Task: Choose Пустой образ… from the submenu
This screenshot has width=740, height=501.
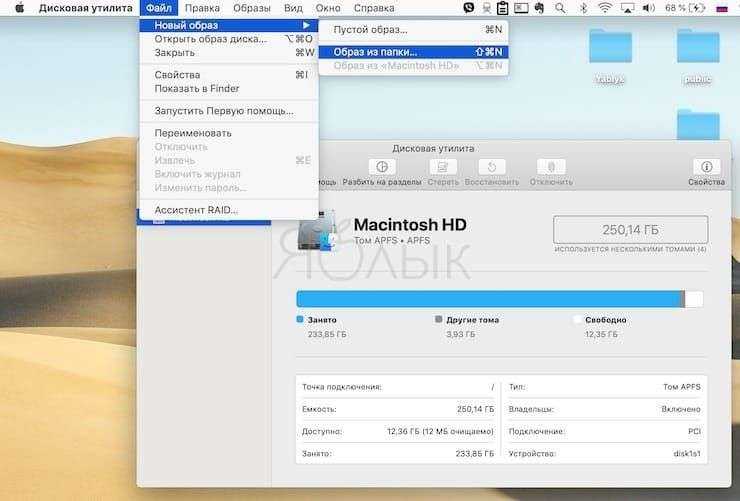Action: coord(413,30)
